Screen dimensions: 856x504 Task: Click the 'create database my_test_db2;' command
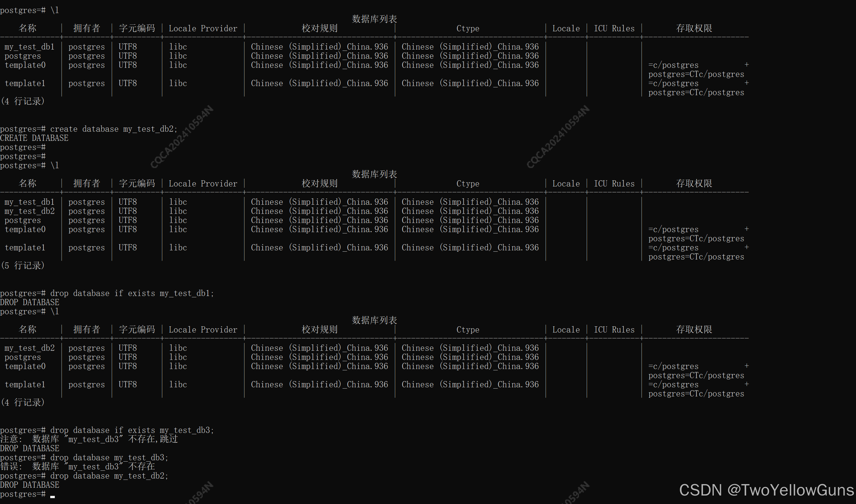[x=114, y=129]
